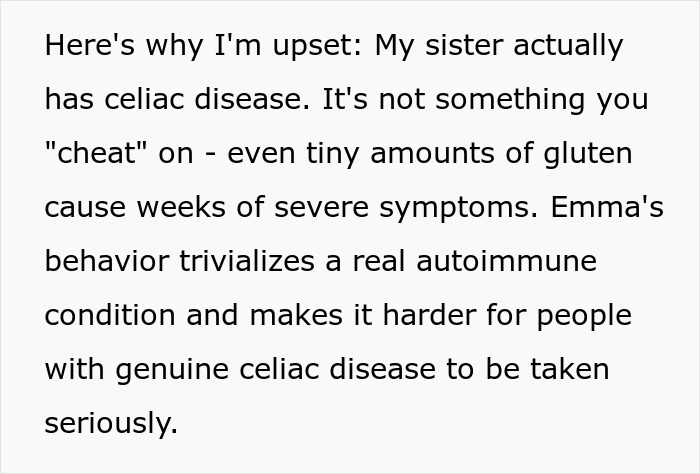Click the word "disease." in second line
This screenshot has width=700, height=474.
click(252, 99)
